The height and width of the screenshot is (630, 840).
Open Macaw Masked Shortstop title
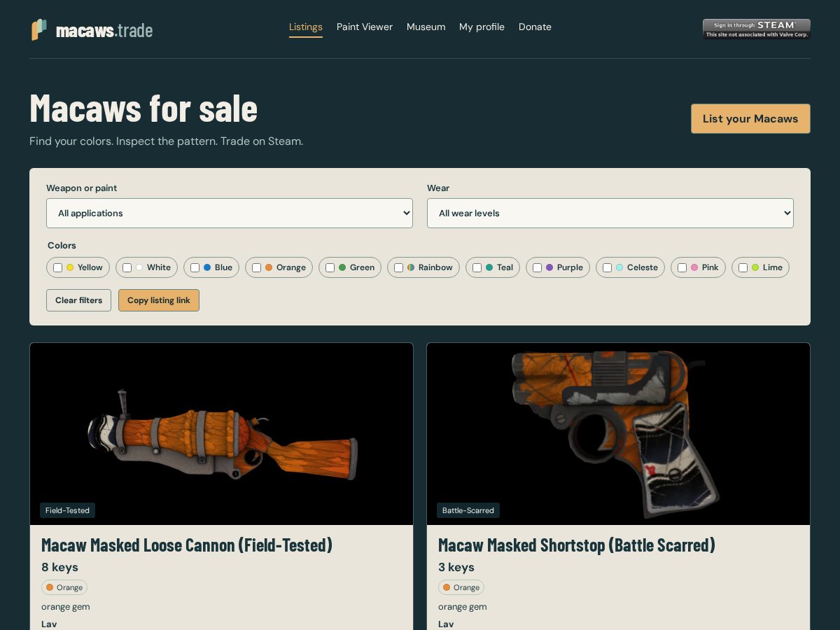click(577, 545)
